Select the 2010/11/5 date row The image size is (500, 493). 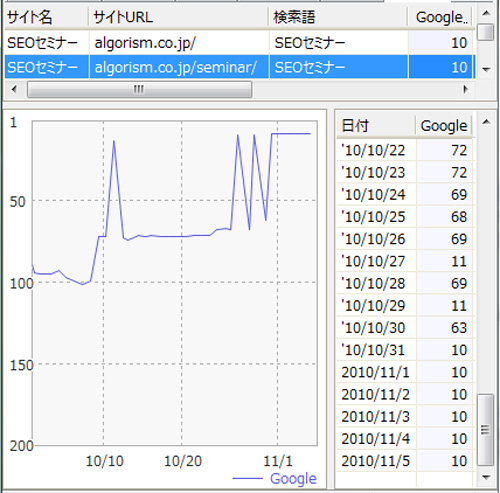click(405, 461)
